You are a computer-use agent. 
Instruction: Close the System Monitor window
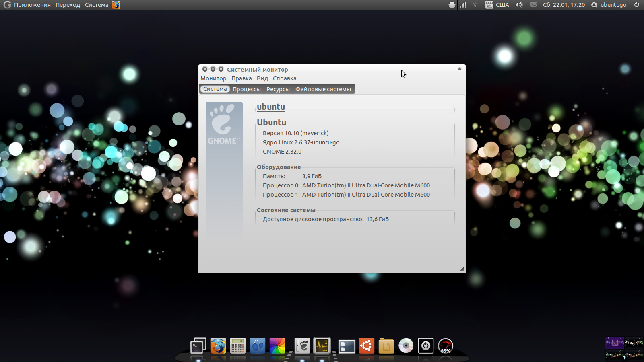[205, 69]
